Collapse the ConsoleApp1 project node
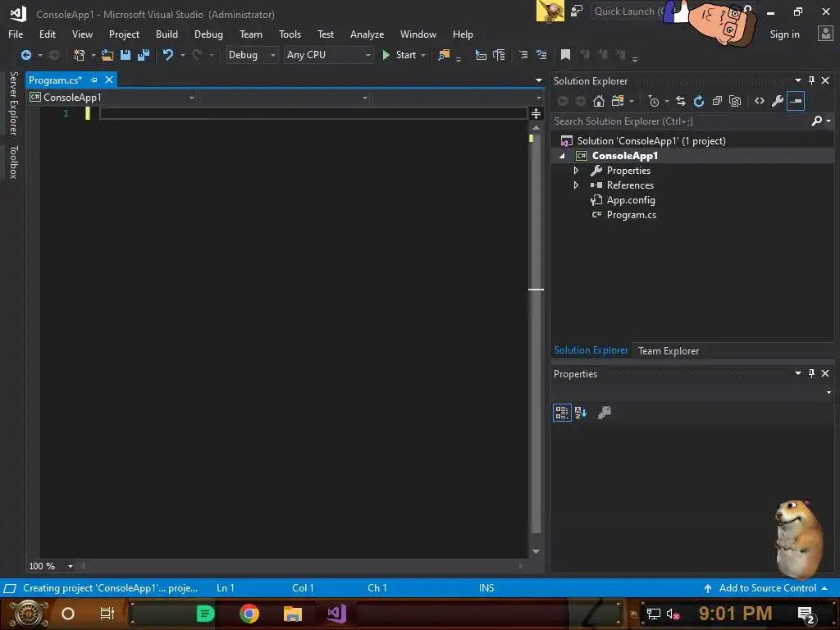 coord(562,156)
